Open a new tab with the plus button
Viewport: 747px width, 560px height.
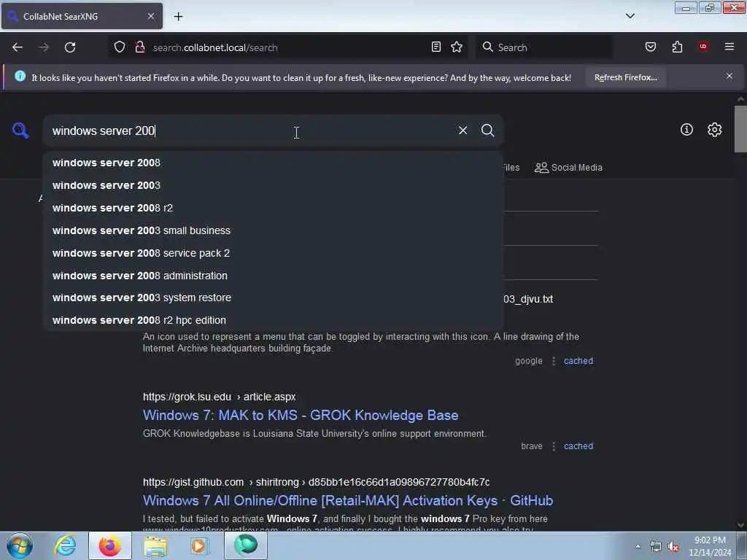178,17
